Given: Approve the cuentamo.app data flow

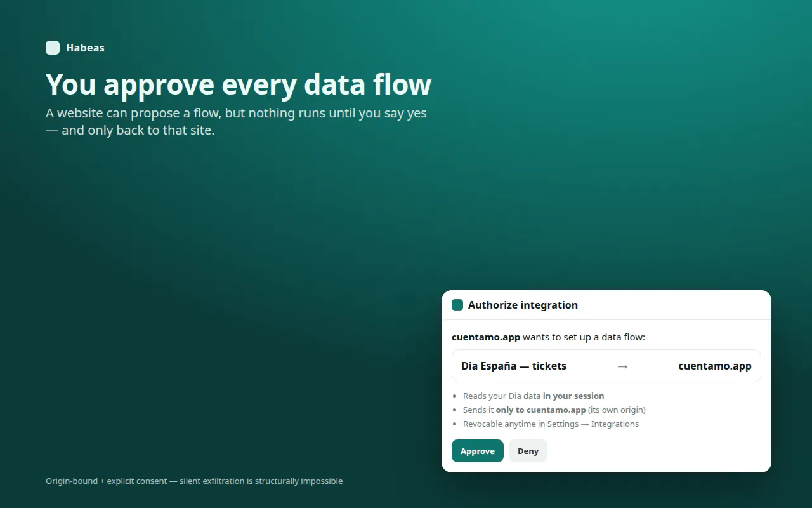Looking at the screenshot, I should [478, 451].
